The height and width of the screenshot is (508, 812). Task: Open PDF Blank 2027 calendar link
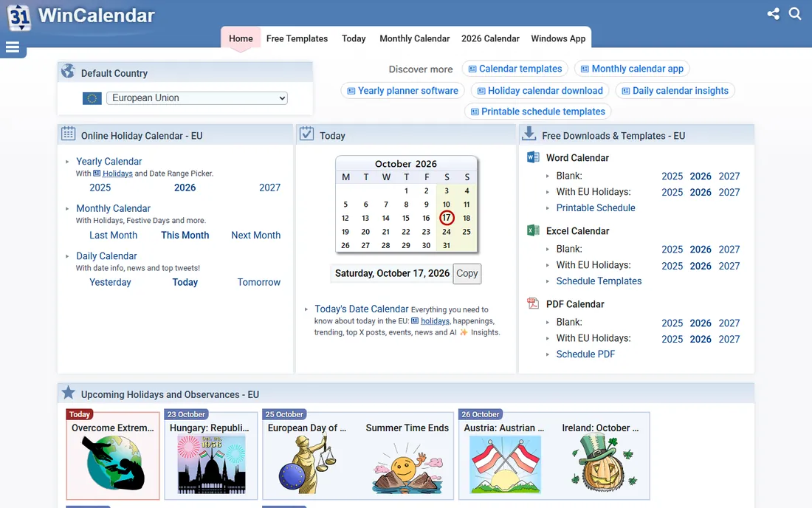point(729,323)
